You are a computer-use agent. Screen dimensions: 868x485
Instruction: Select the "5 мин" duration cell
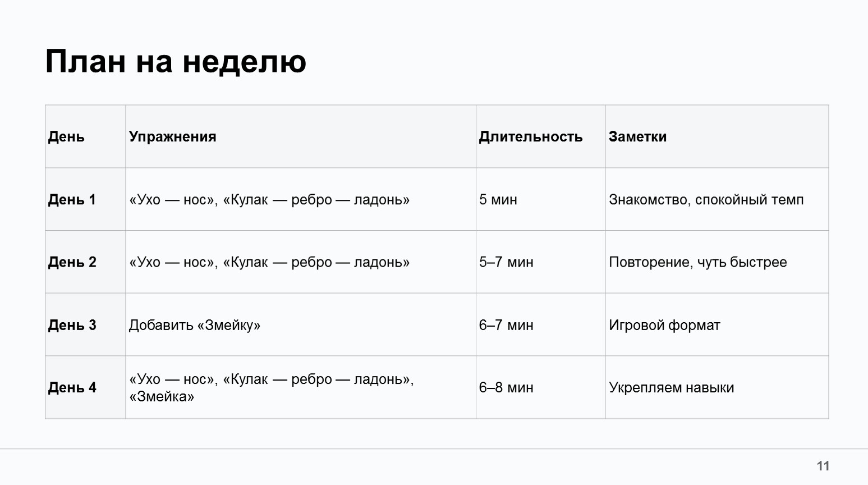pyautogui.click(x=498, y=199)
